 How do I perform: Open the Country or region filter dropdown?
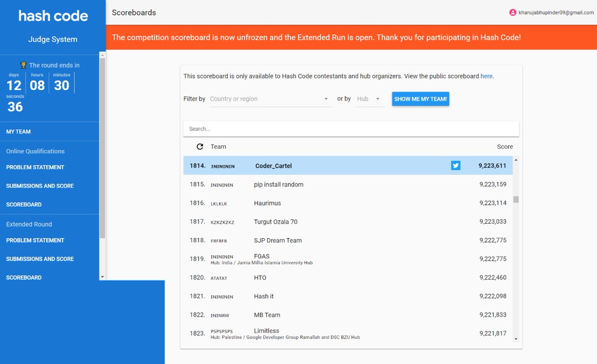(271, 99)
